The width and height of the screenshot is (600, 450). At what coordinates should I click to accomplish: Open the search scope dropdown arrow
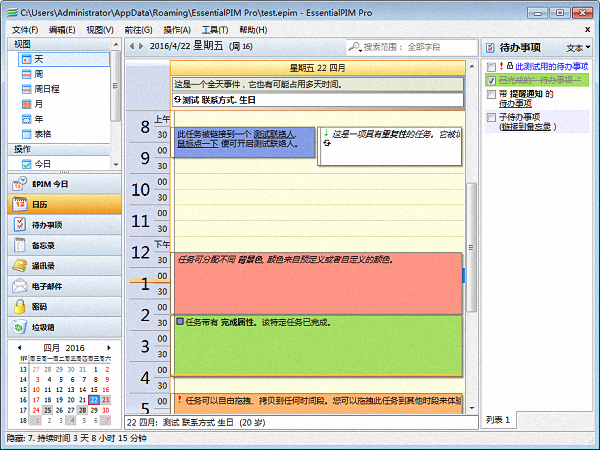[x=360, y=51]
